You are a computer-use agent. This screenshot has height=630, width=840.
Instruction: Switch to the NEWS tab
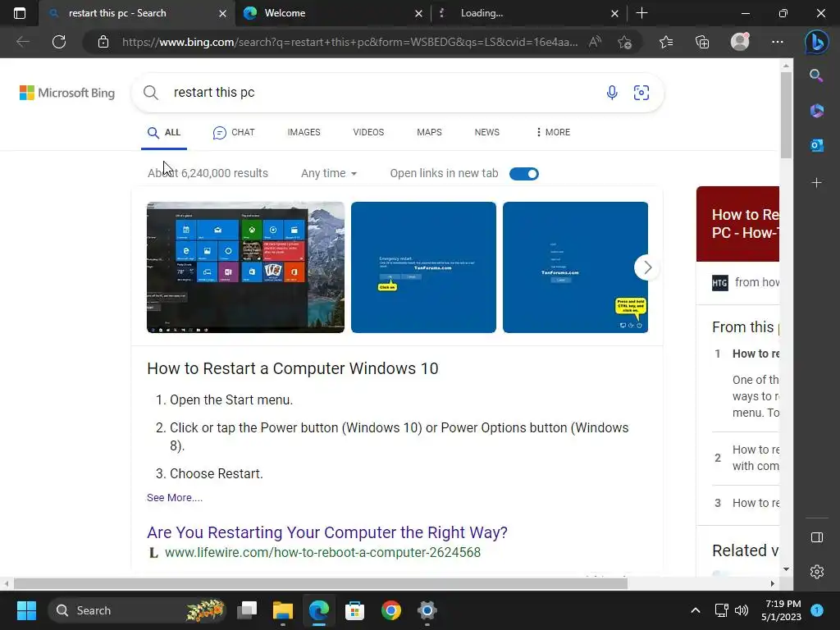tap(487, 132)
